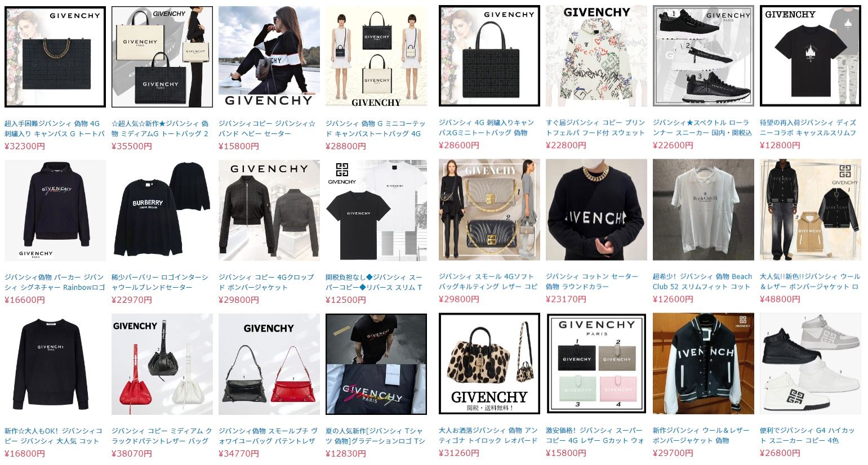Open the ¥23170 cotton round collar sweater link
868x465 pixels.
(x=592, y=281)
